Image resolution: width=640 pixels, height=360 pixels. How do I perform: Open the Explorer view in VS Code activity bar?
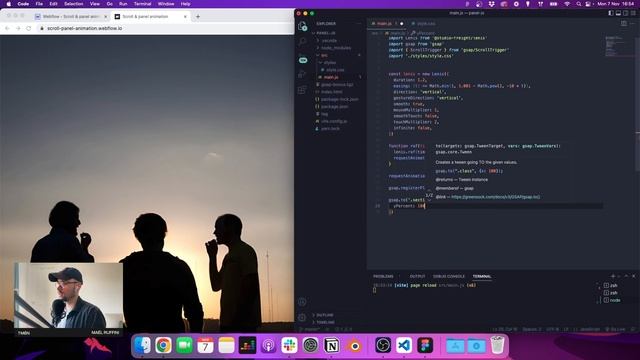tap(302, 27)
